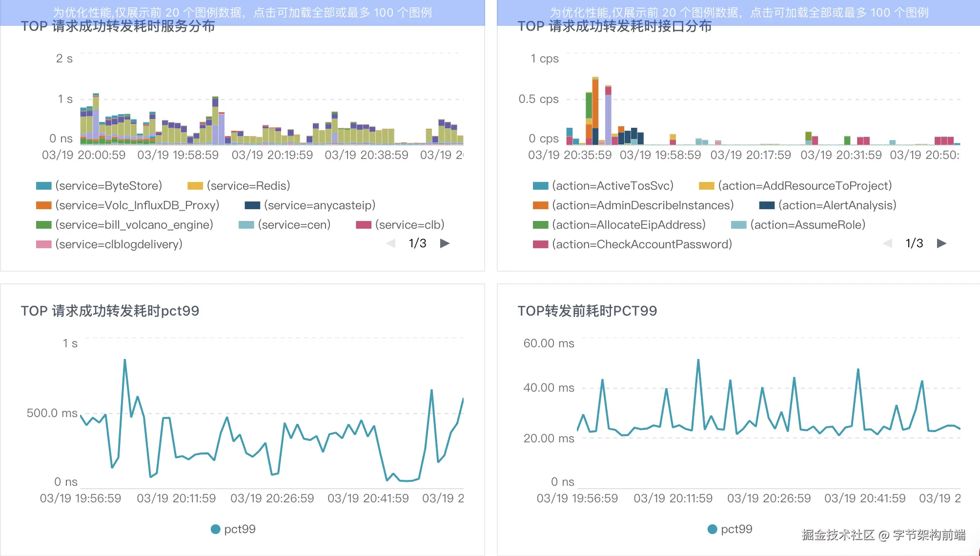Go to next legend page in interface chart
Viewport: 980px width, 556px height.
(x=941, y=243)
